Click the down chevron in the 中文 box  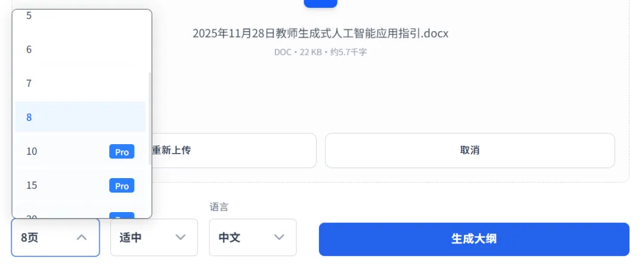click(279, 237)
